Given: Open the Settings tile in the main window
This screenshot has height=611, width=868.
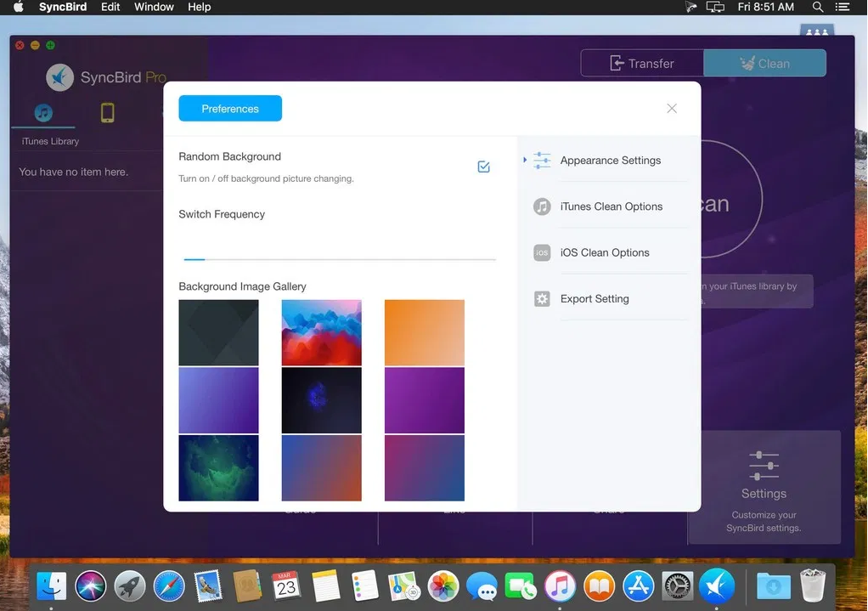Looking at the screenshot, I should (x=763, y=487).
